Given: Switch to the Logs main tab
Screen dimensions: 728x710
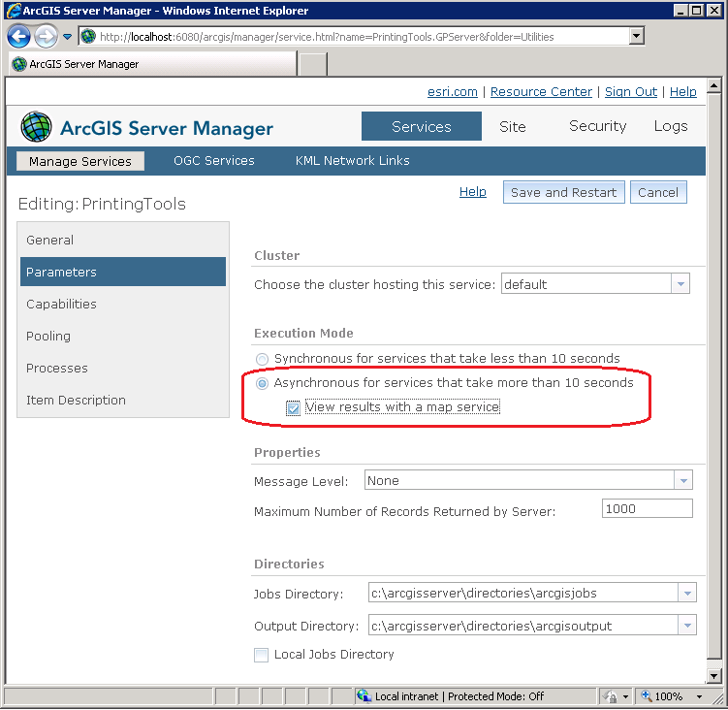Looking at the screenshot, I should tap(670, 126).
